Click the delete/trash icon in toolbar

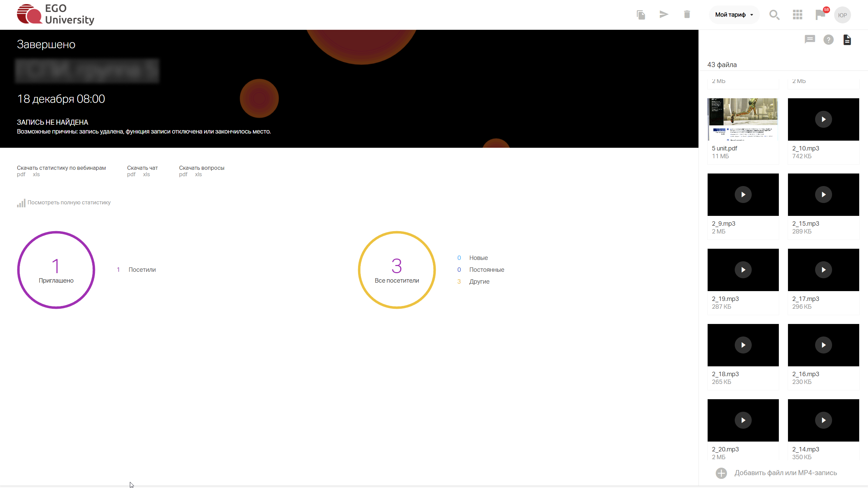[686, 14]
